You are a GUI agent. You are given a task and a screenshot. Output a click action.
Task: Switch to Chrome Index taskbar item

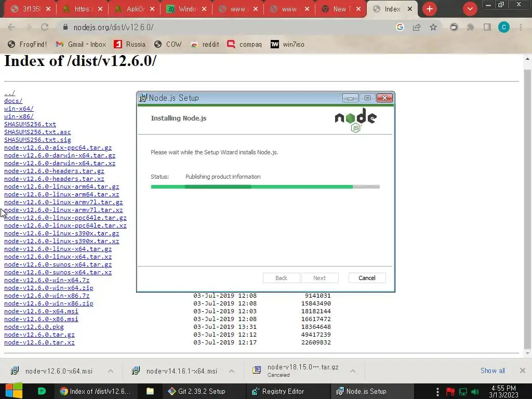96,391
